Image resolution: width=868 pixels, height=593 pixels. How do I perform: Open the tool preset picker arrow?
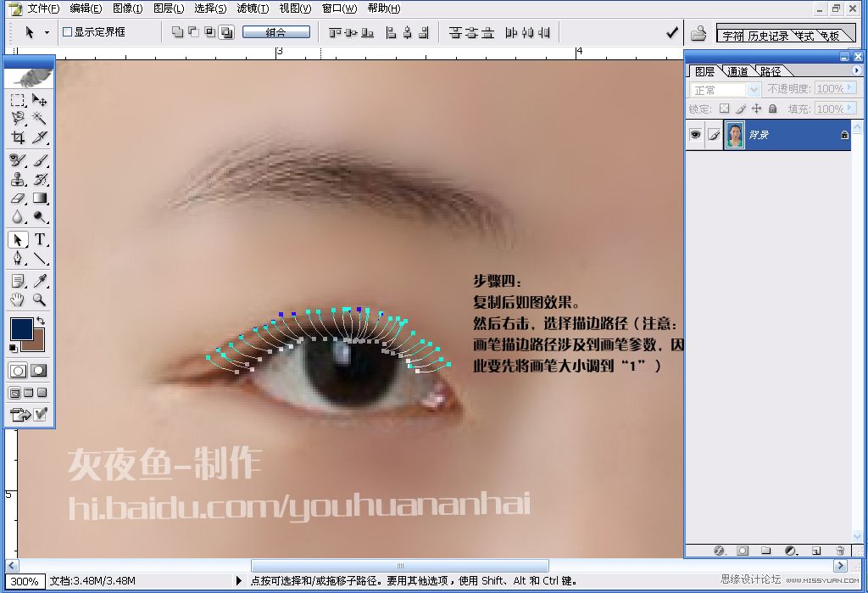pos(47,32)
